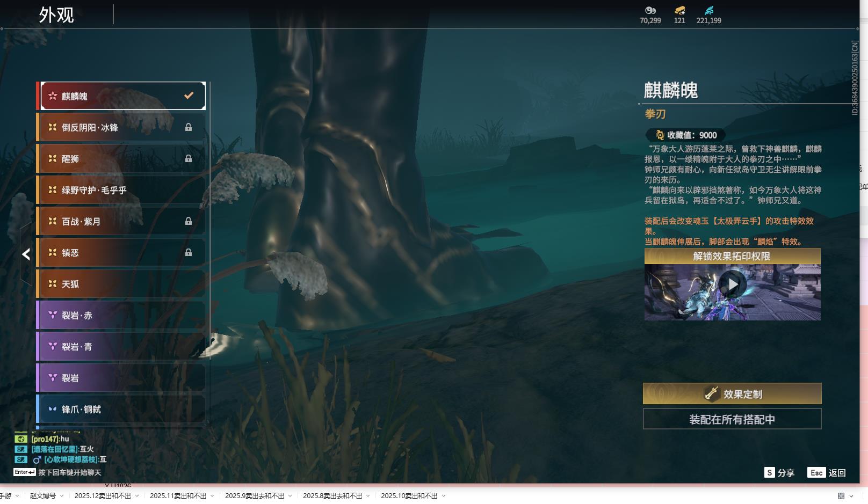Select the 醒狮 skin

(x=121, y=158)
